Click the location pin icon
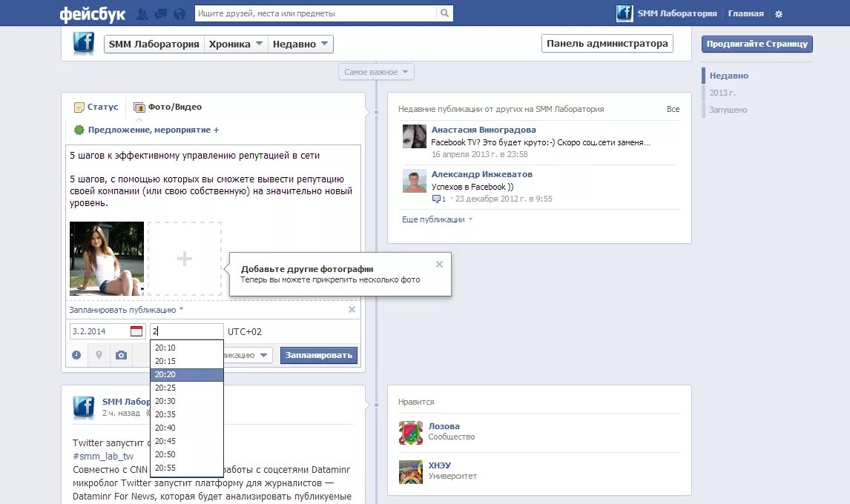Screen dimensions: 850x504 (99, 355)
